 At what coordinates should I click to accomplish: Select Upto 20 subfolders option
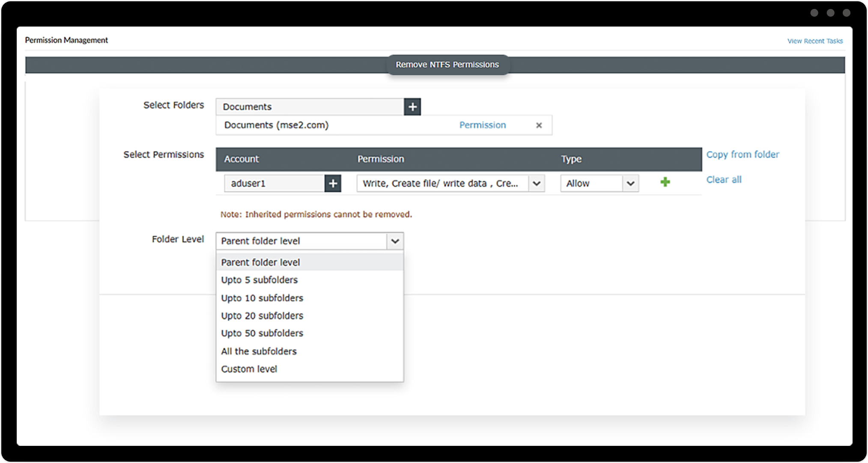262,316
